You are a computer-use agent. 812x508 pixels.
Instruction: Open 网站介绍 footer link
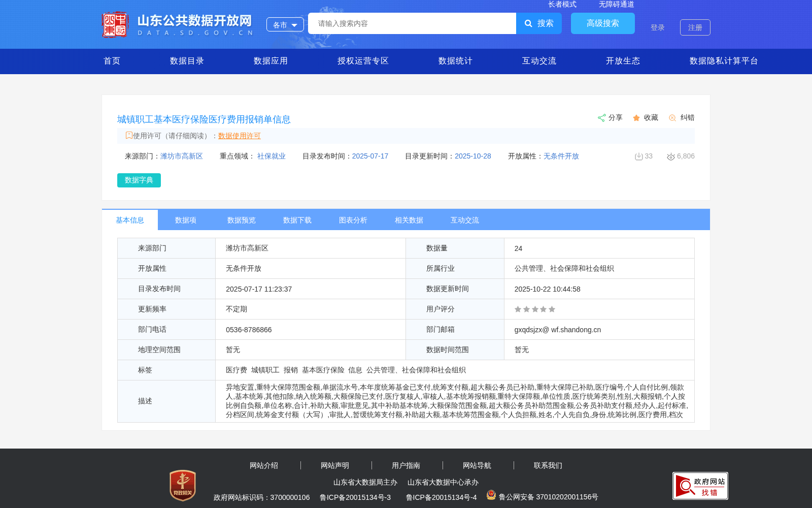tap(264, 465)
